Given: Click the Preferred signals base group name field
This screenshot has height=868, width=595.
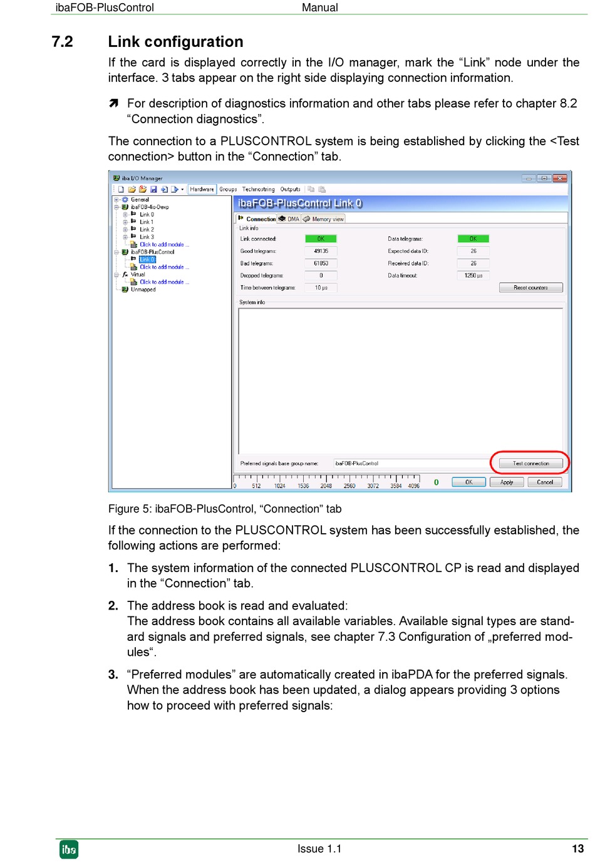Looking at the screenshot, I should coord(411,464).
